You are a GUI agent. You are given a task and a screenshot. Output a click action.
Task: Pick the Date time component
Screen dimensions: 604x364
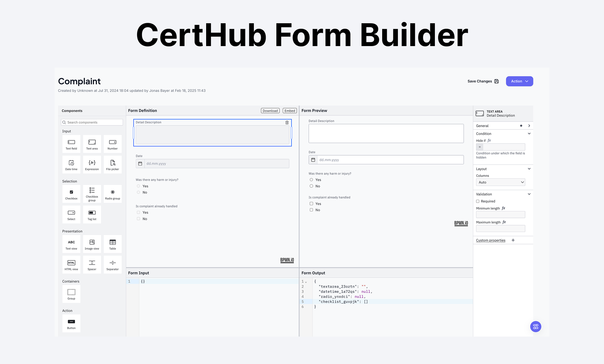tap(71, 164)
